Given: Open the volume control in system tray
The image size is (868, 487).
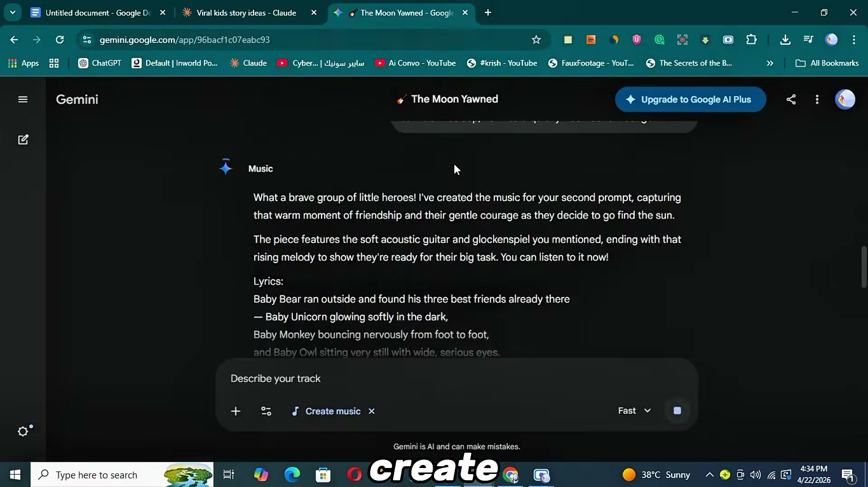Looking at the screenshot, I should click(755, 475).
